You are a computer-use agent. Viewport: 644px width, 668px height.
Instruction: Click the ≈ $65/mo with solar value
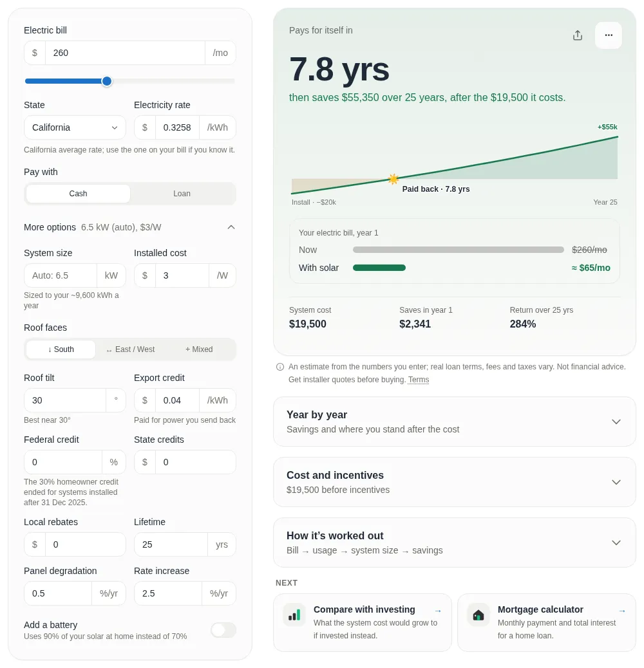(591, 268)
